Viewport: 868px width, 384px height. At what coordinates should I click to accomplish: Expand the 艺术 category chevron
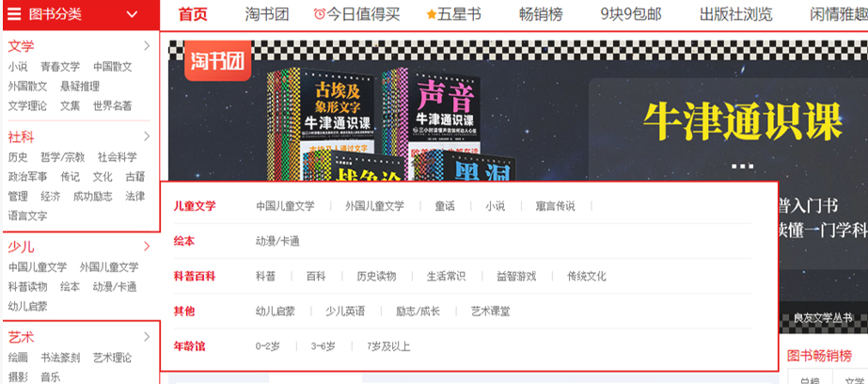(147, 337)
